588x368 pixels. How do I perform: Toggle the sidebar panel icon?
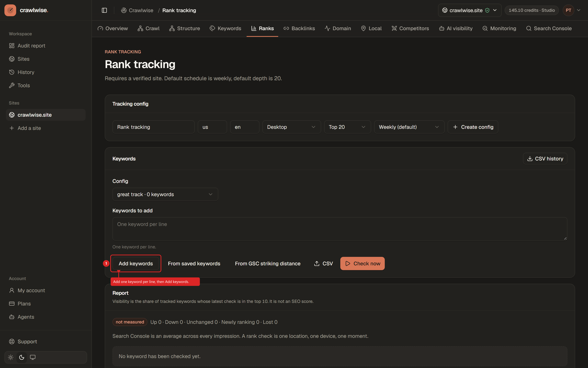click(x=104, y=10)
